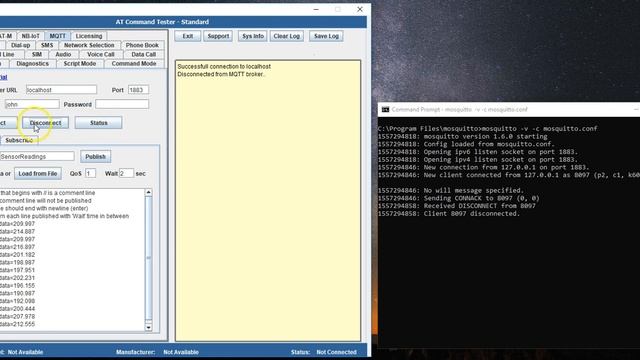Click 'Sending CONNACK' line in Command Prompt
This screenshot has width=640, height=360.
point(459,198)
